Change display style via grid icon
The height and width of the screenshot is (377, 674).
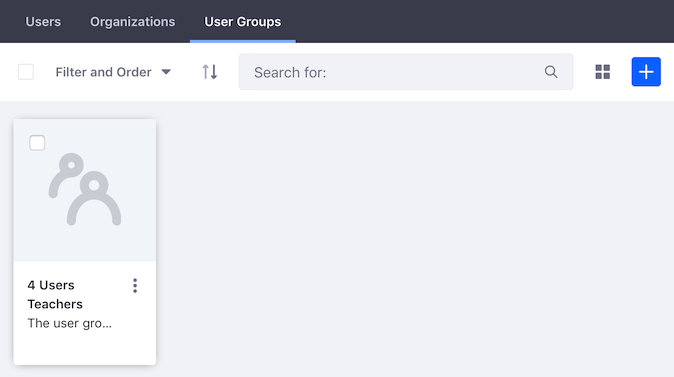[603, 72]
